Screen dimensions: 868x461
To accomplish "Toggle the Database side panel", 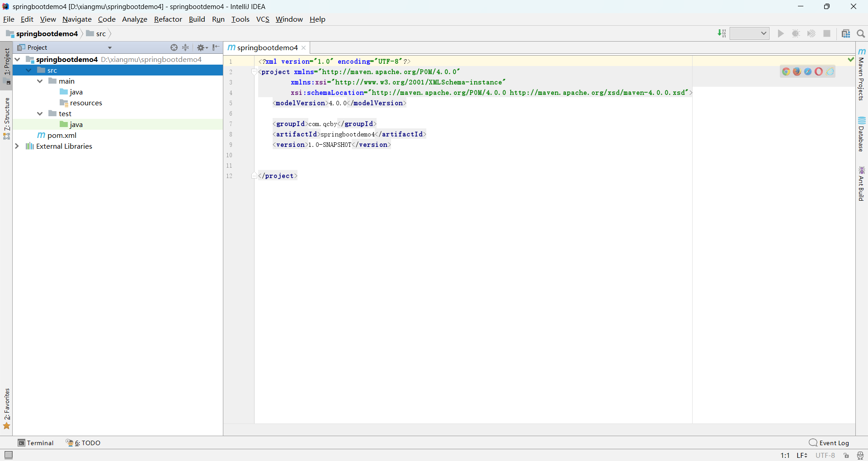I will click(862, 134).
